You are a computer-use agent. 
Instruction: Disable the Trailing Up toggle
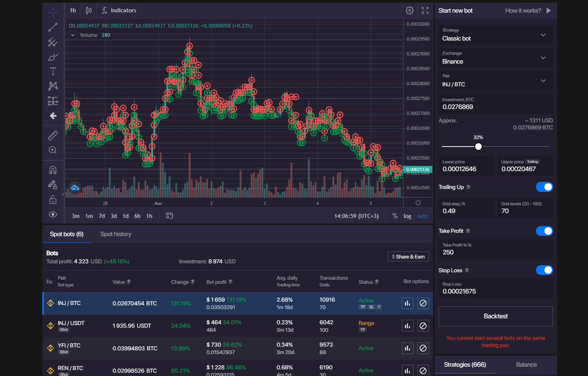544,187
